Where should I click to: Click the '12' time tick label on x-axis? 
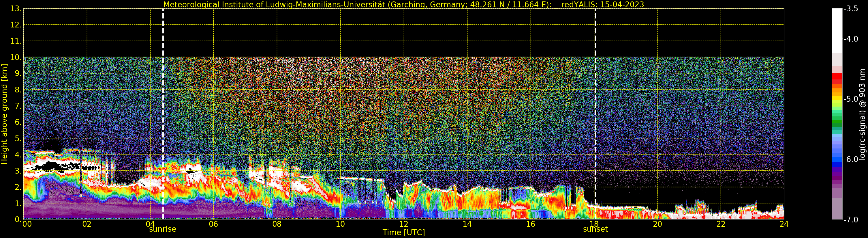tap(404, 224)
